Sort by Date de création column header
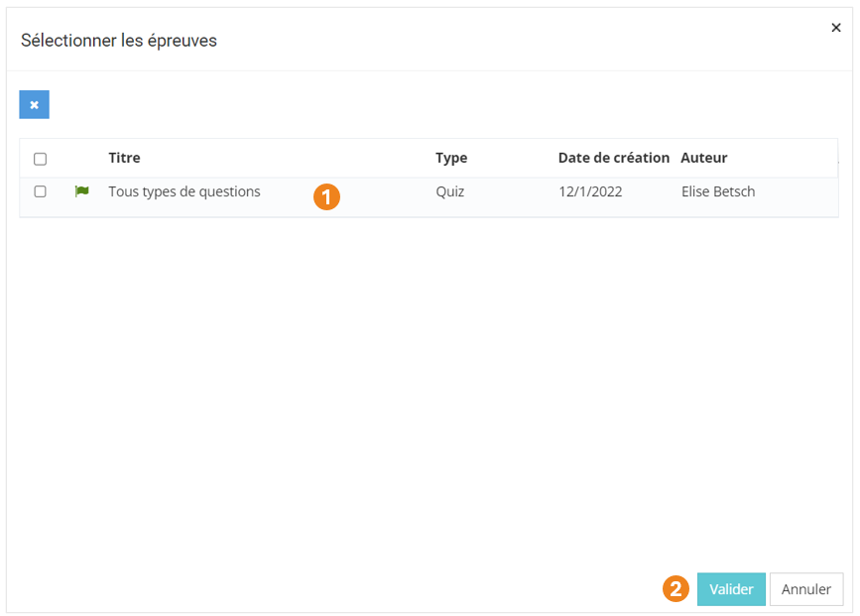The height and width of the screenshot is (616, 860). click(613, 158)
